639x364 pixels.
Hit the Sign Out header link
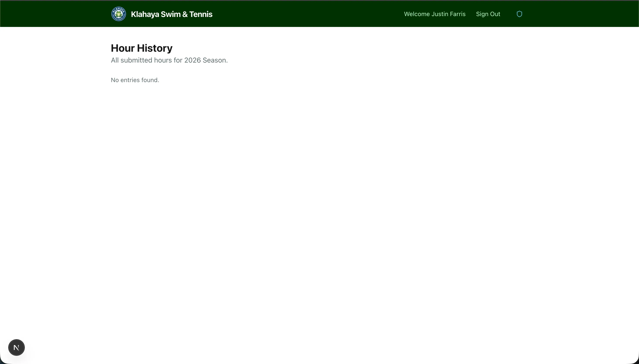click(x=488, y=14)
